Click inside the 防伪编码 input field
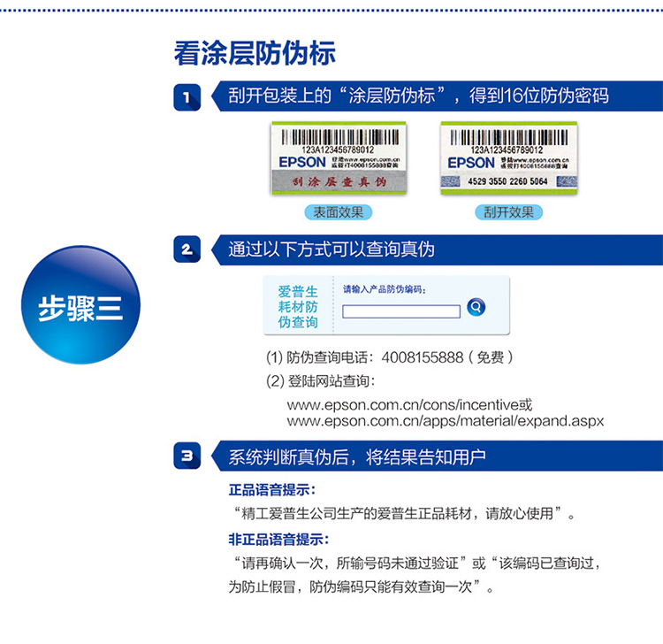The width and height of the screenshot is (663, 644). tap(401, 311)
